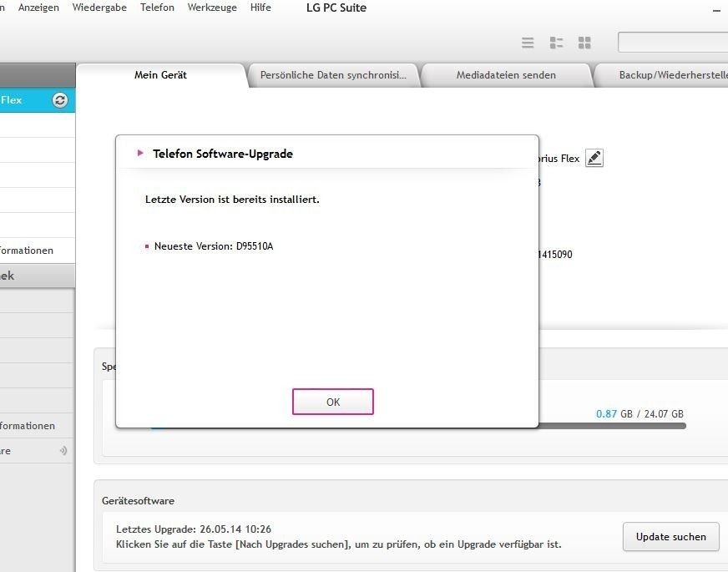This screenshot has width=728, height=572.
Task: Click the 'Neueste Version: D95510A' text
Action: [x=214, y=246]
